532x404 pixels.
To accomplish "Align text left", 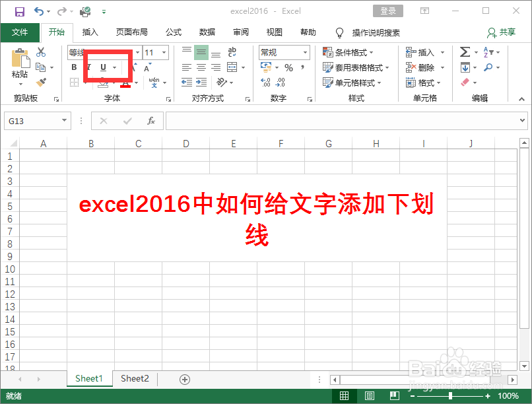I will click(187, 67).
